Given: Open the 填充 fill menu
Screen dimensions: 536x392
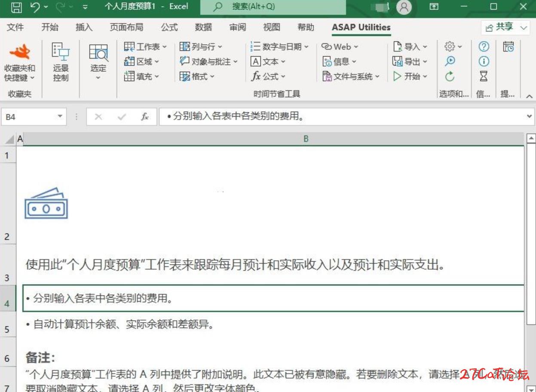Looking at the screenshot, I should tap(141, 77).
